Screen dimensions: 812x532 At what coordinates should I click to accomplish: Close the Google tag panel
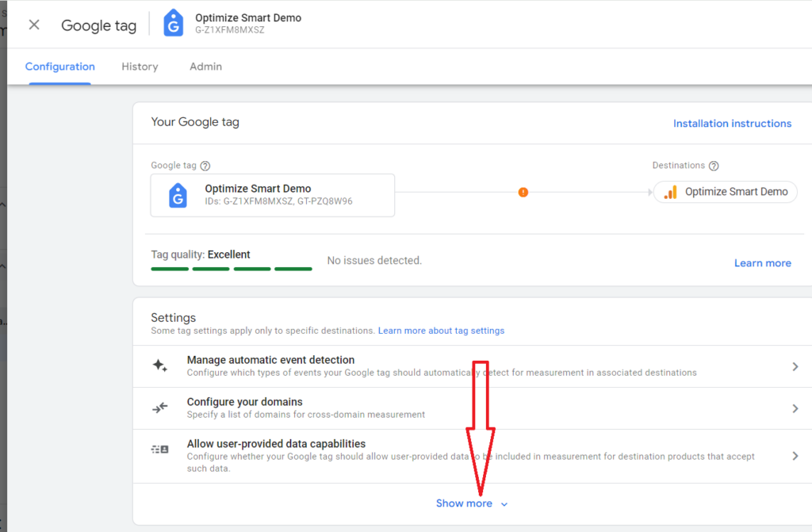(x=34, y=25)
